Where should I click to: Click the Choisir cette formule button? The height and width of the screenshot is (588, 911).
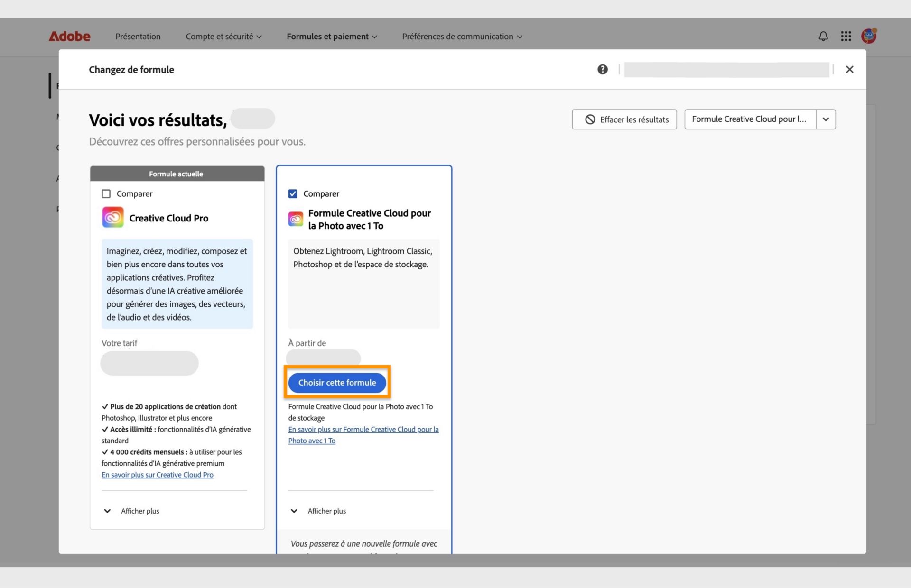point(337,382)
